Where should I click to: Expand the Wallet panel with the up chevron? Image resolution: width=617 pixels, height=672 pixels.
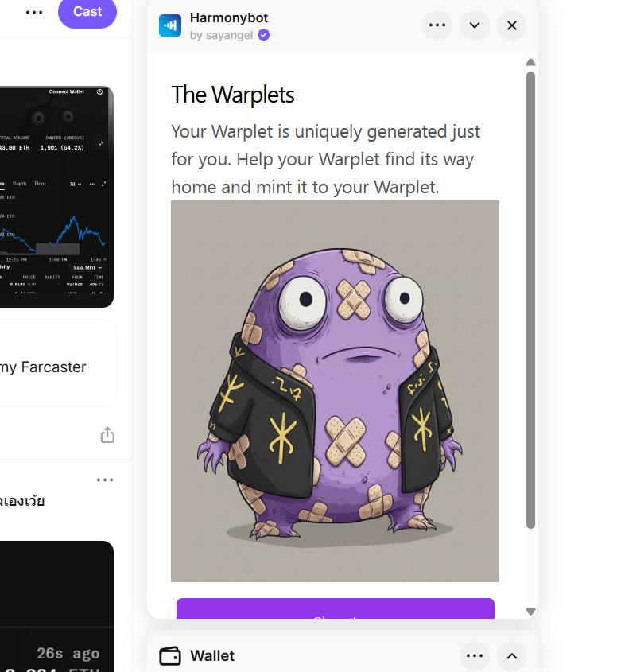point(511,656)
